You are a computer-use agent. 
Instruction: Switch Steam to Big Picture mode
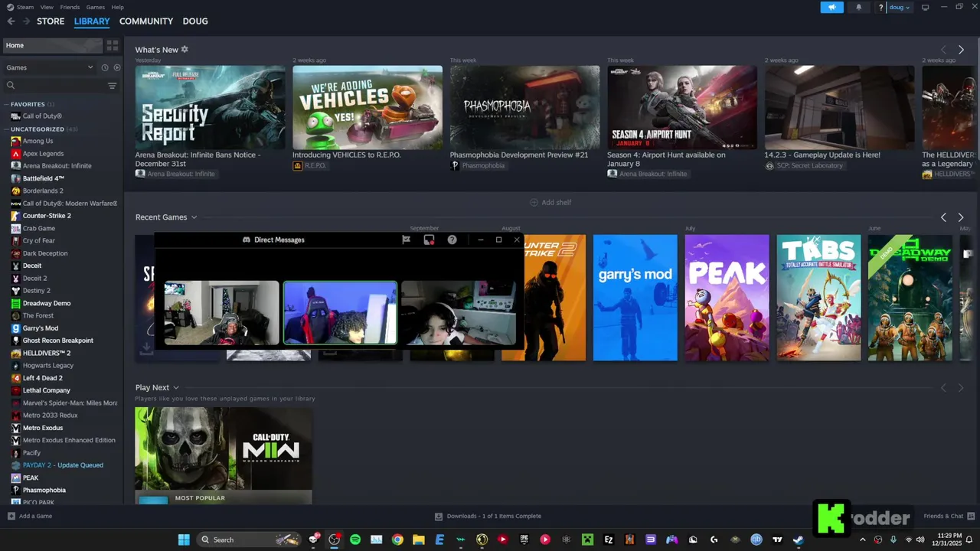click(925, 7)
